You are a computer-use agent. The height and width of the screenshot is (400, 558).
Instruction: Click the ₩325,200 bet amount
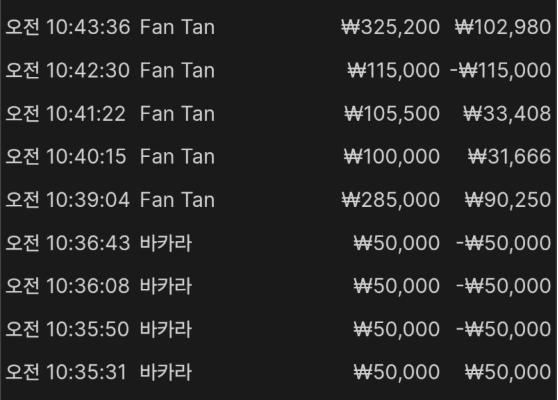coord(390,27)
